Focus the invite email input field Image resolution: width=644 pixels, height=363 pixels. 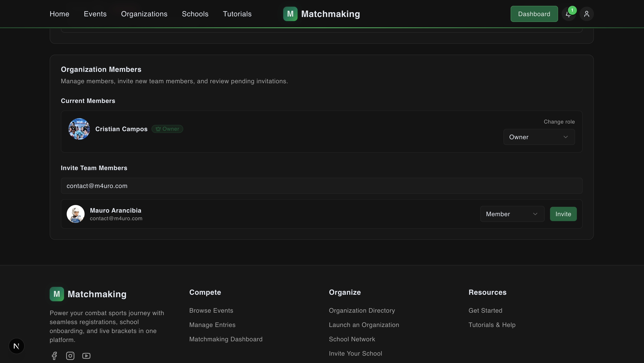(x=322, y=186)
